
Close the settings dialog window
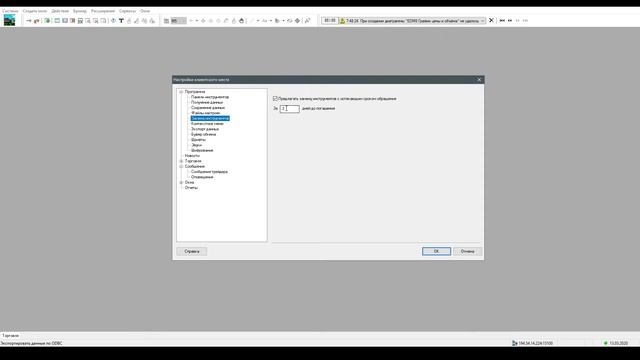[479, 80]
